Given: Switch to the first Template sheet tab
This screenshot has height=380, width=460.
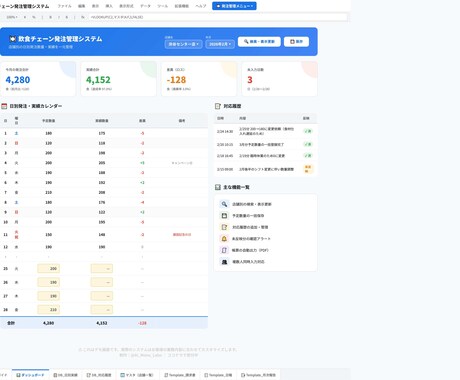Looking at the screenshot, I should tap(180, 375).
